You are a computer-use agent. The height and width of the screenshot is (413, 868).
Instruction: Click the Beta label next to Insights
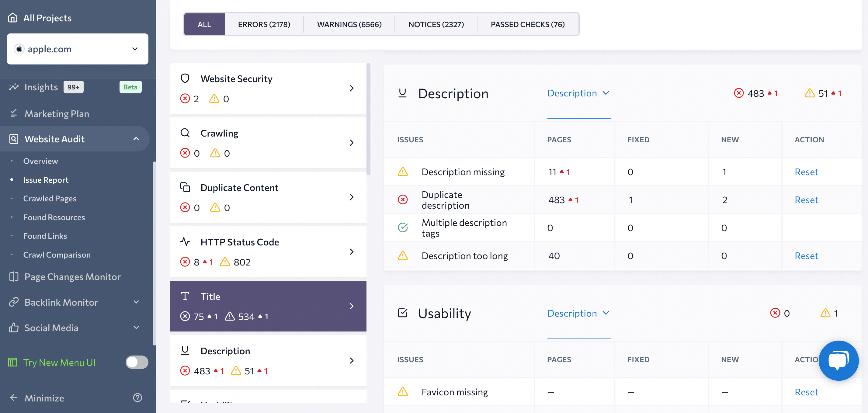click(130, 87)
